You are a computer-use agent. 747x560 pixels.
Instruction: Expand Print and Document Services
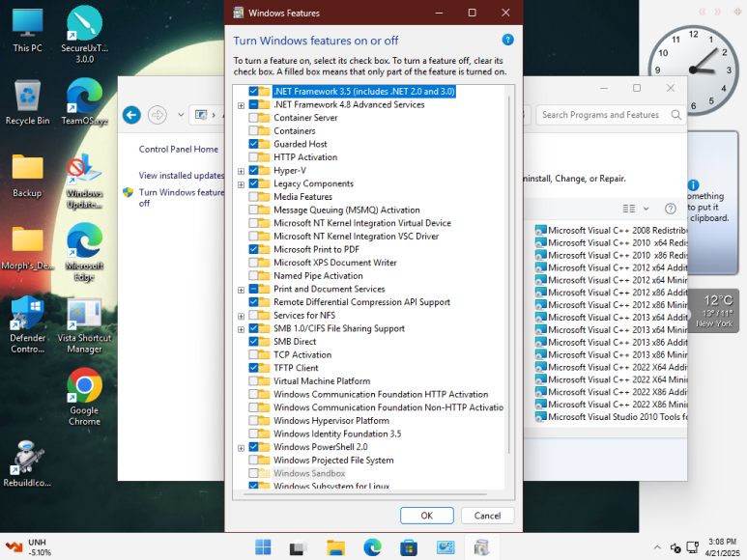(x=241, y=290)
